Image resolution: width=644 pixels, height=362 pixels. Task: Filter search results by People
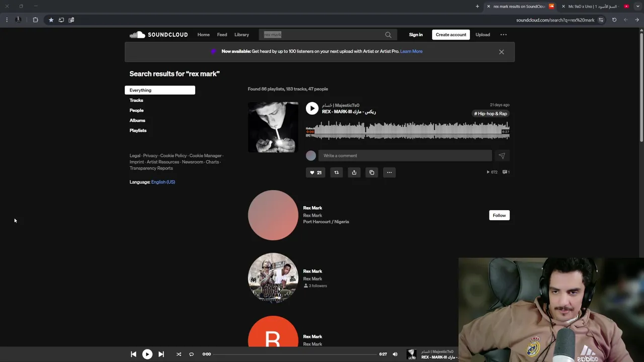(x=136, y=110)
